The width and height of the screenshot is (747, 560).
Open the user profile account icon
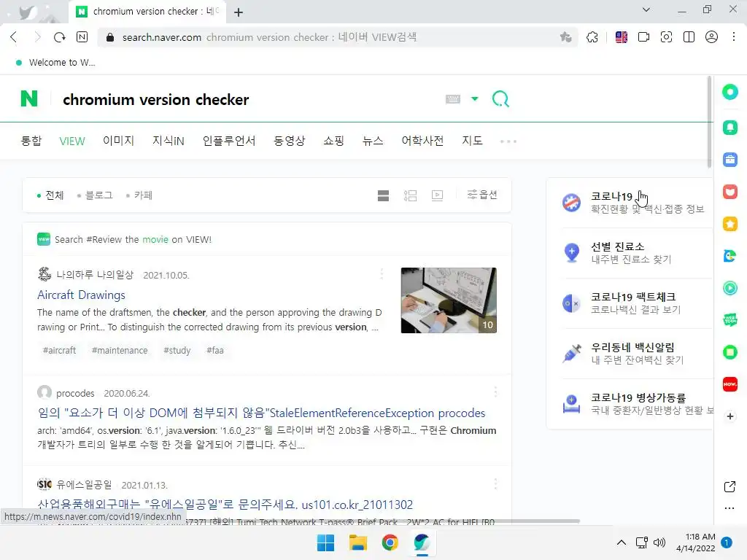click(x=711, y=37)
